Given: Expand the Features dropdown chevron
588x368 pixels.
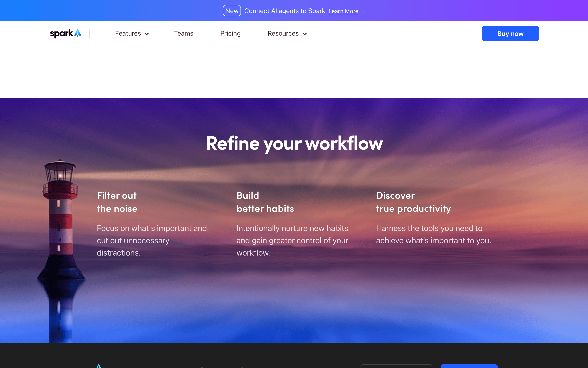Looking at the screenshot, I should coord(147,34).
